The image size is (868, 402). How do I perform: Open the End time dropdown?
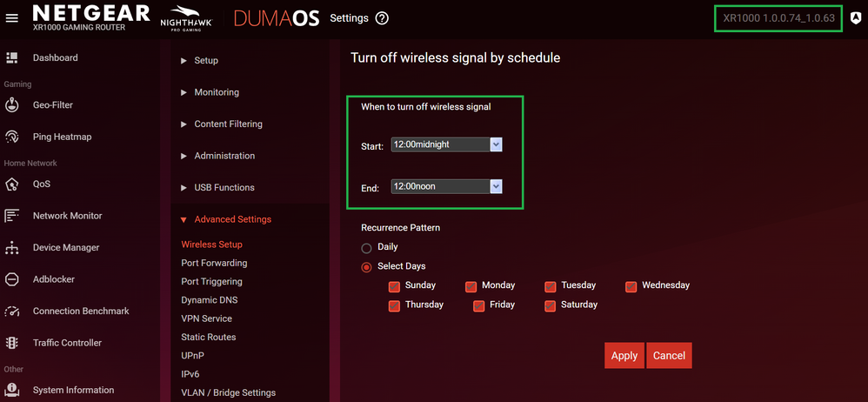[496, 186]
